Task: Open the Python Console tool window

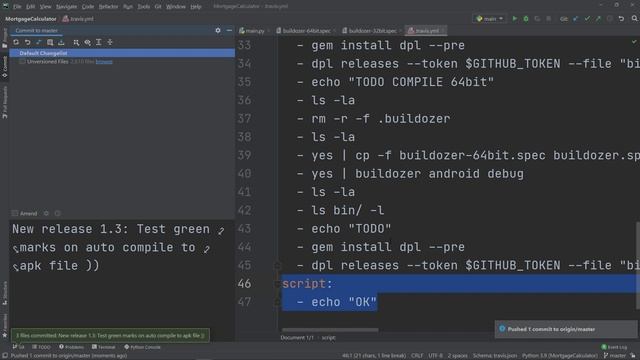Action: (x=142, y=347)
